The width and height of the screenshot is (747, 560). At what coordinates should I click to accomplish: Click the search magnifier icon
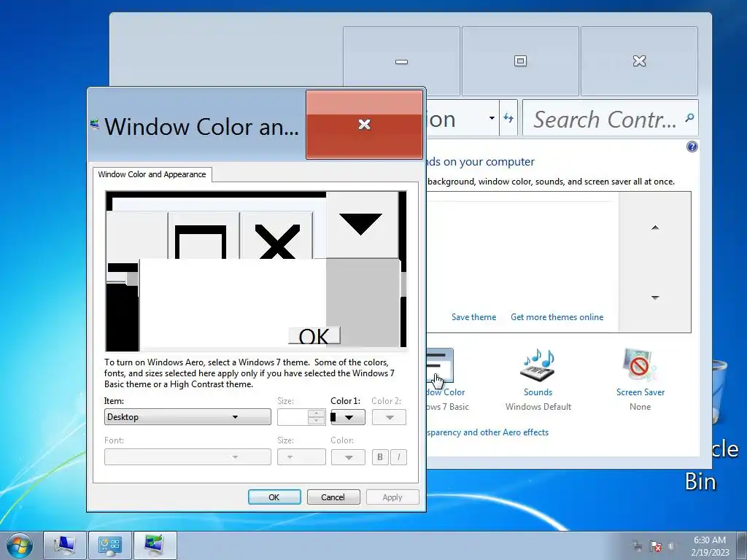point(689,117)
